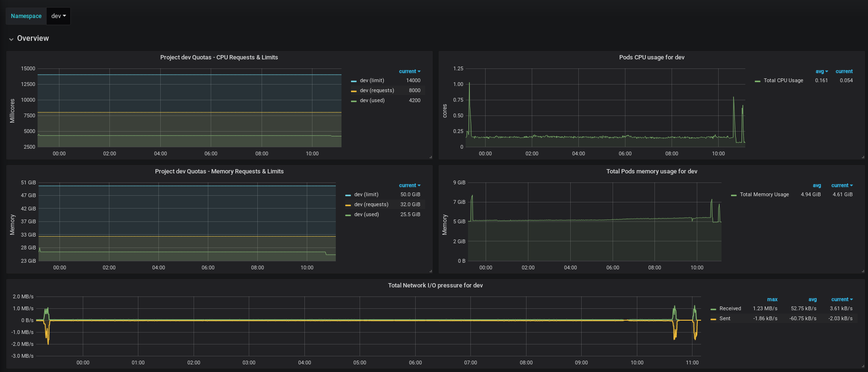Sort Total Pods memory legend by current
The height and width of the screenshot is (372, 868).
coord(842,185)
